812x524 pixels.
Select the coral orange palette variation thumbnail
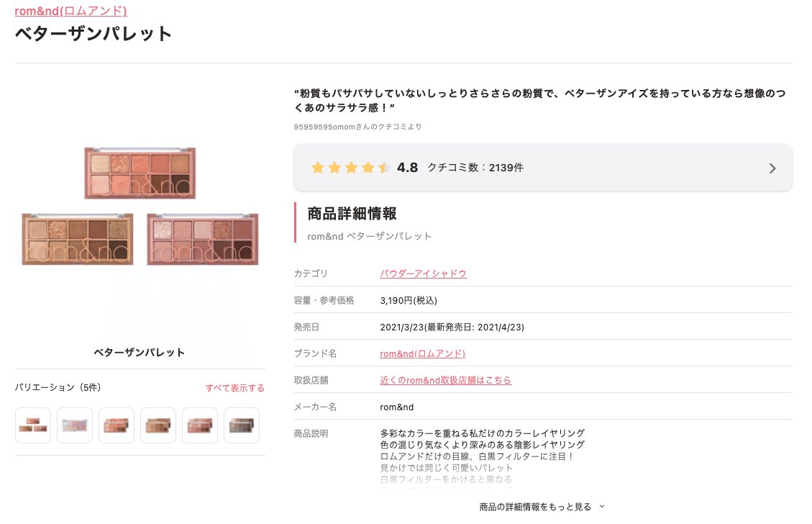(x=117, y=425)
